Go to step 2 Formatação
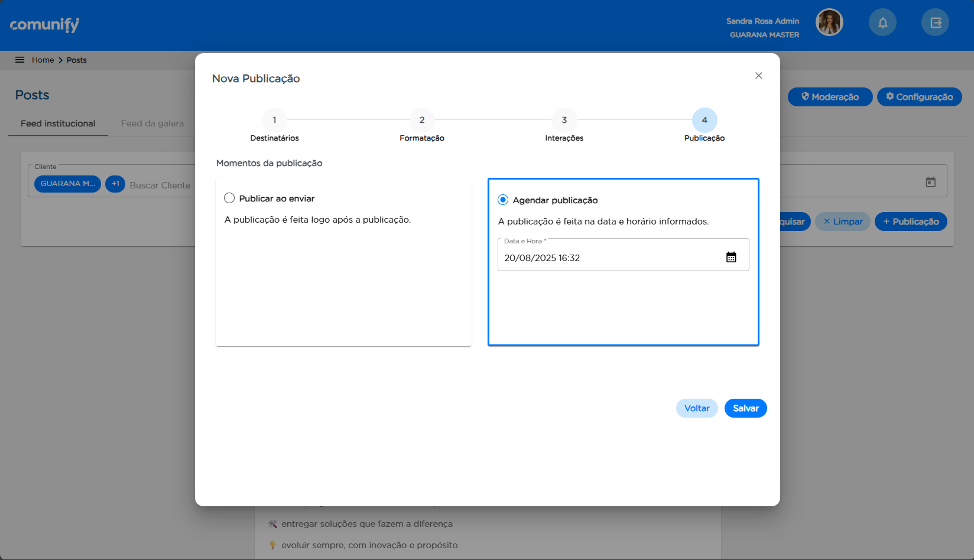Screen dimensions: 974x560 pyautogui.click(x=422, y=120)
